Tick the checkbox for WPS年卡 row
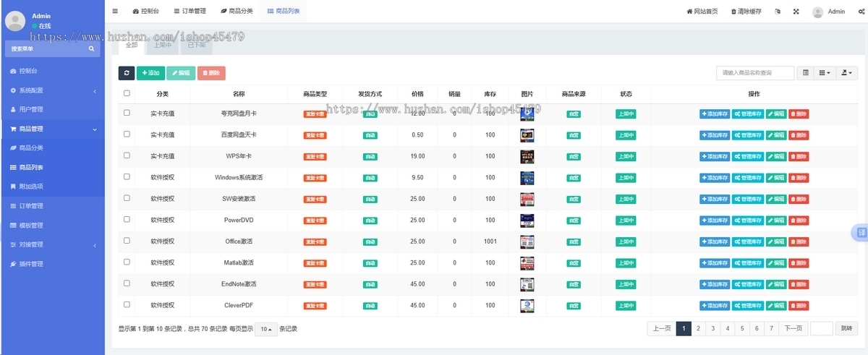This screenshot has width=868, height=355. tap(127, 155)
